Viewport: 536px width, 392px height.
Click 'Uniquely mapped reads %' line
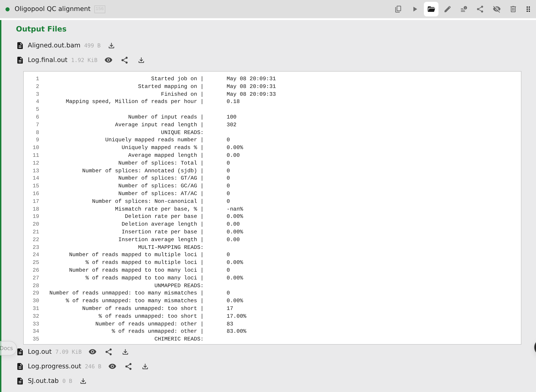pos(182,147)
